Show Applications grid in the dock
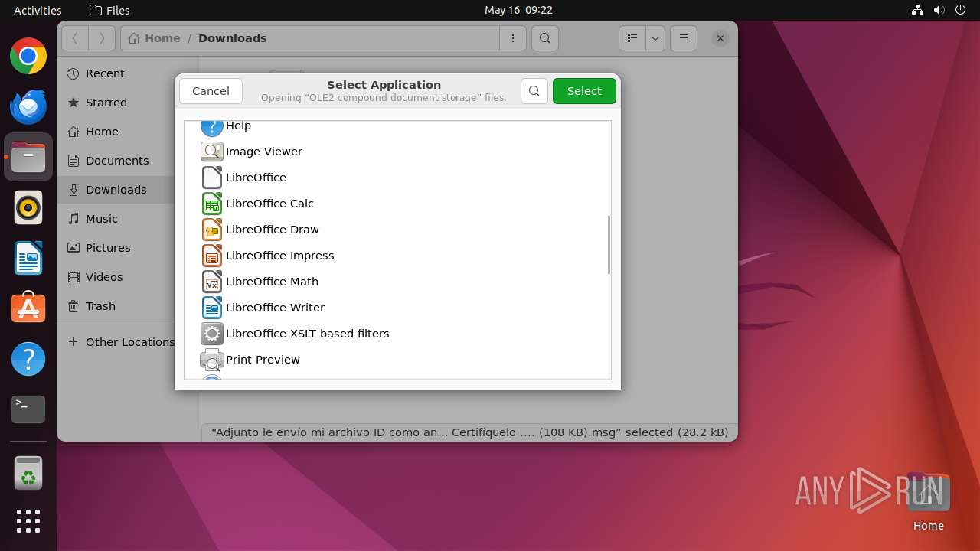Image resolution: width=980 pixels, height=551 pixels. coord(28,521)
